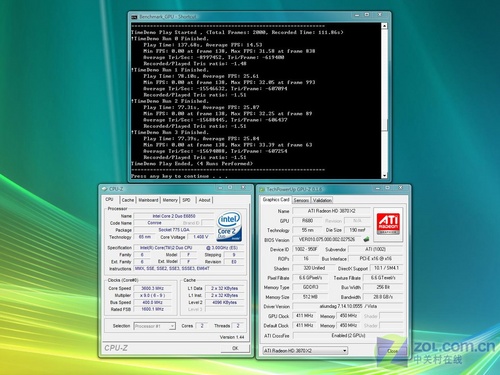500x375 pixels.
Task: Minimize the GPU-Z window
Action: [378, 188]
